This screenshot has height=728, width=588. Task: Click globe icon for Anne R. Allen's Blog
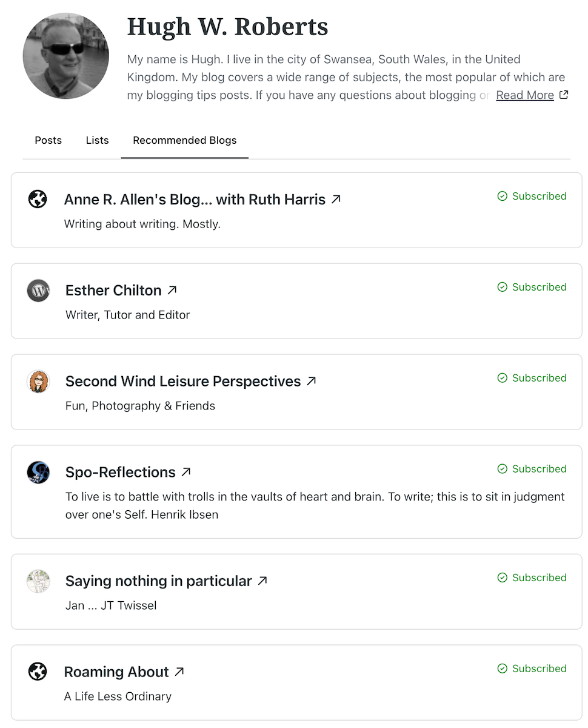(x=38, y=199)
